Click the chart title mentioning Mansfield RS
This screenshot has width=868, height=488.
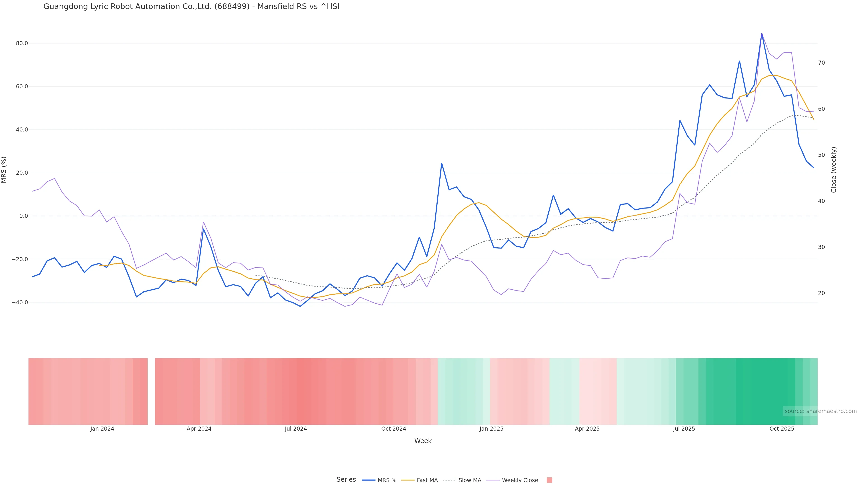(x=191, y=6)
